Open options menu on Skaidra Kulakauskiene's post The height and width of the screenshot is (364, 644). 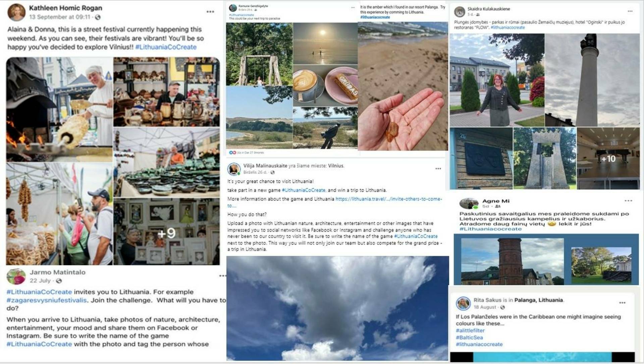[x=630, y=11]
